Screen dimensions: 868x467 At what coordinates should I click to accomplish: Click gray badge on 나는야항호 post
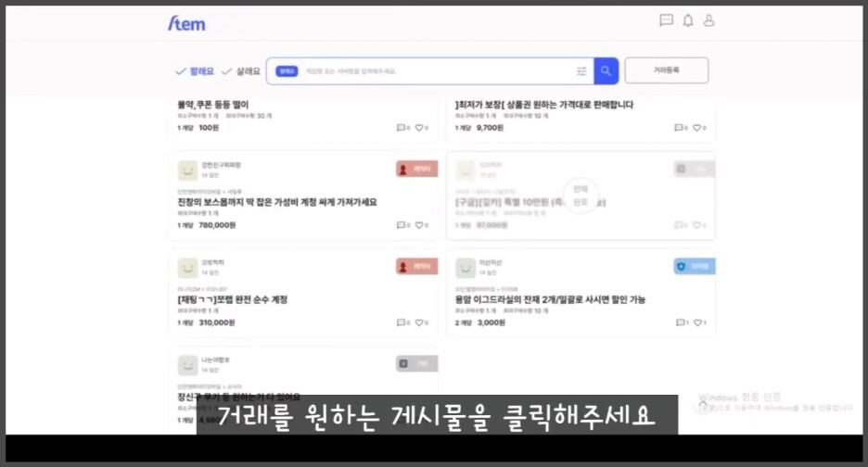[416, 363]
